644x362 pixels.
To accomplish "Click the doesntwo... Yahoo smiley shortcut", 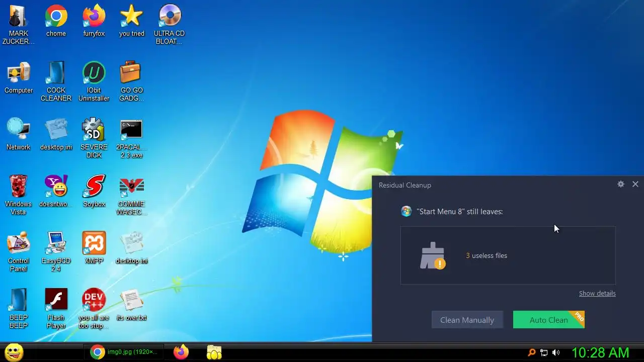I will point(56,192).
